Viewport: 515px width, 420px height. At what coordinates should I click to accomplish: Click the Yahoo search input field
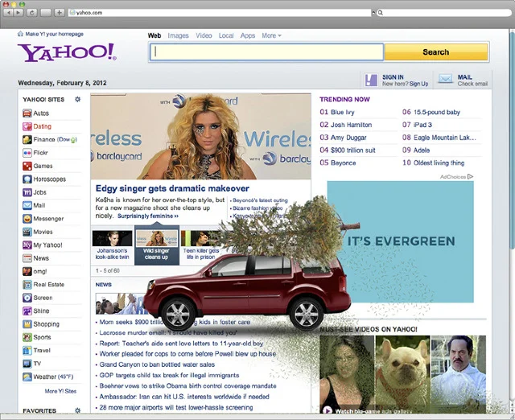pyautogui.click(x=266, y=52)
